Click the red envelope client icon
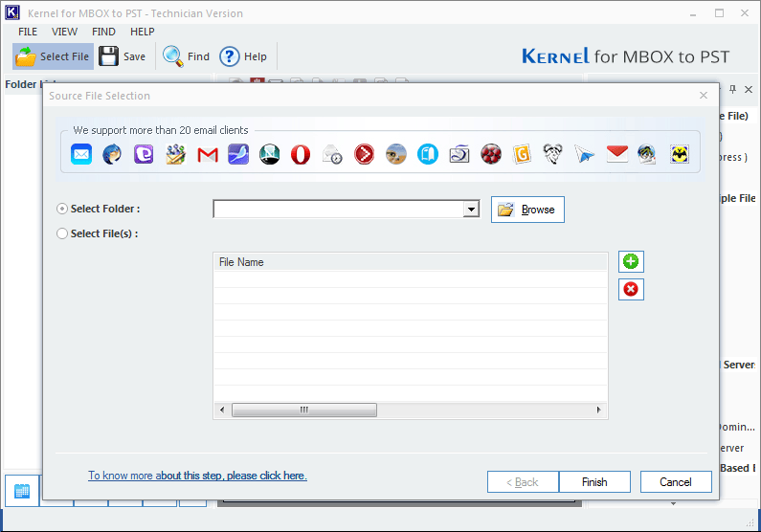The image size is (761, 532). pos(616,154)
